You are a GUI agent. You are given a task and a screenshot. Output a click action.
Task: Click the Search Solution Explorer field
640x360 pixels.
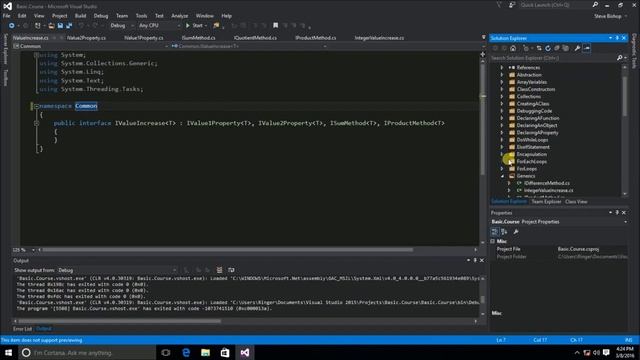coord(553,58)
